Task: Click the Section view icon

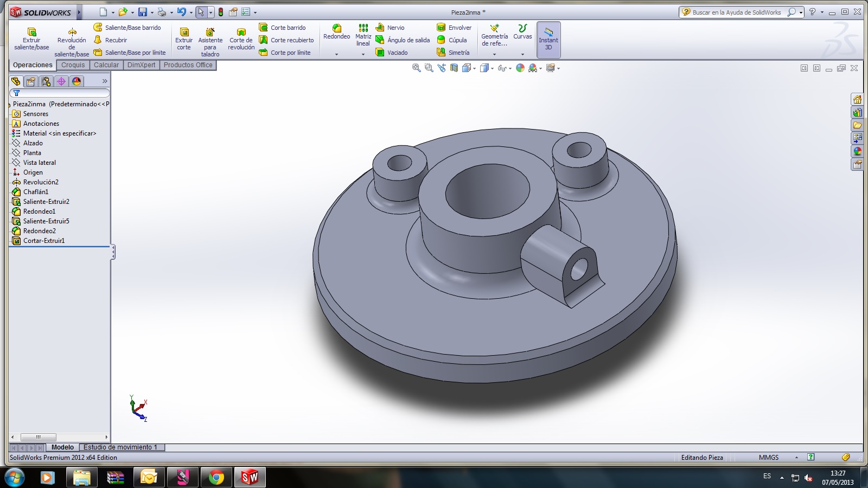Action: [x=454, y=68]
